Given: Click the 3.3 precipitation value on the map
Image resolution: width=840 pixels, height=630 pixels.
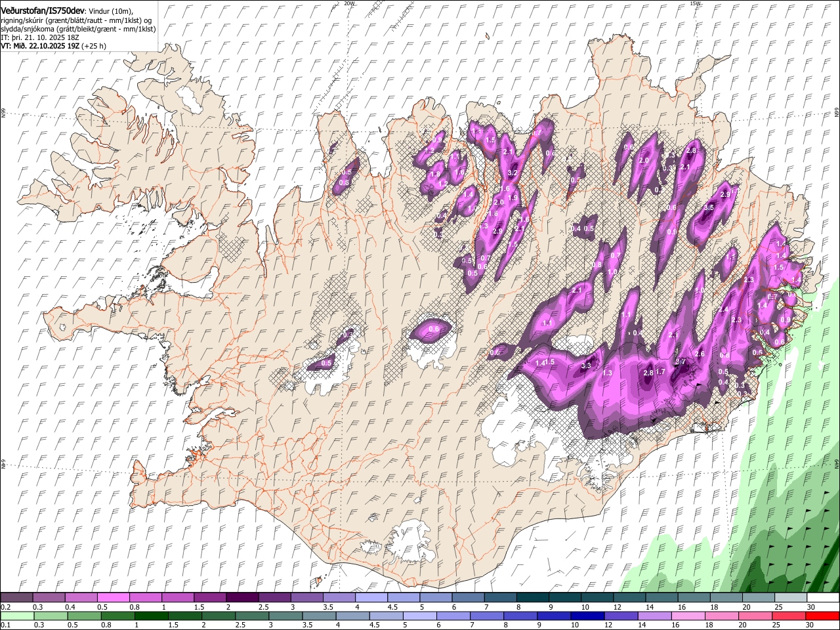Looking at the screenshot, I should [587, 366].
